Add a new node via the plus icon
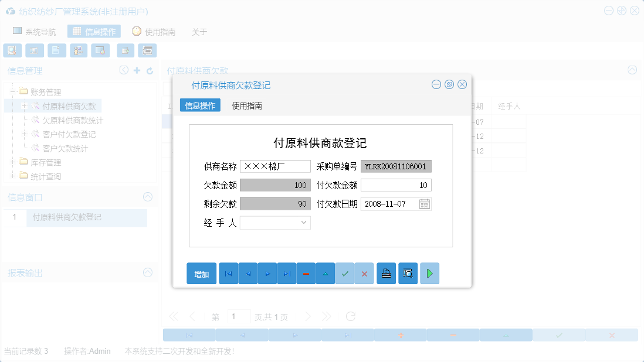644x362 pixels. [137, 70]
